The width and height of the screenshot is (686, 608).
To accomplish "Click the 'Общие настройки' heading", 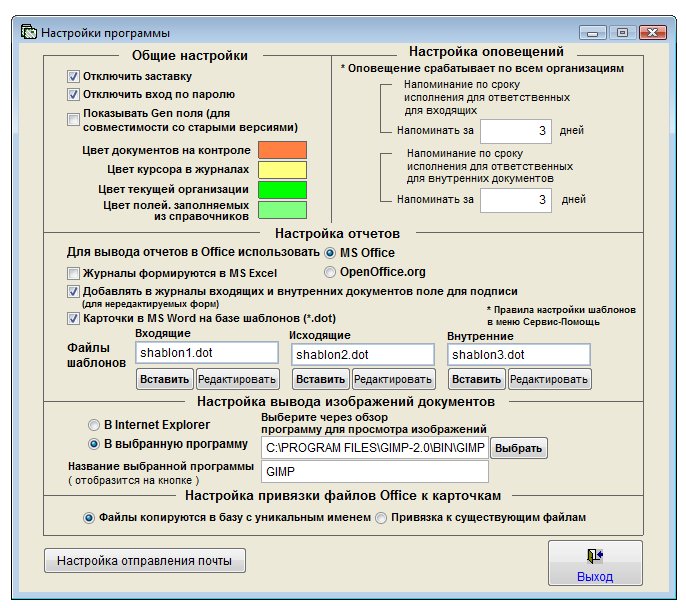I will (190, 56).
